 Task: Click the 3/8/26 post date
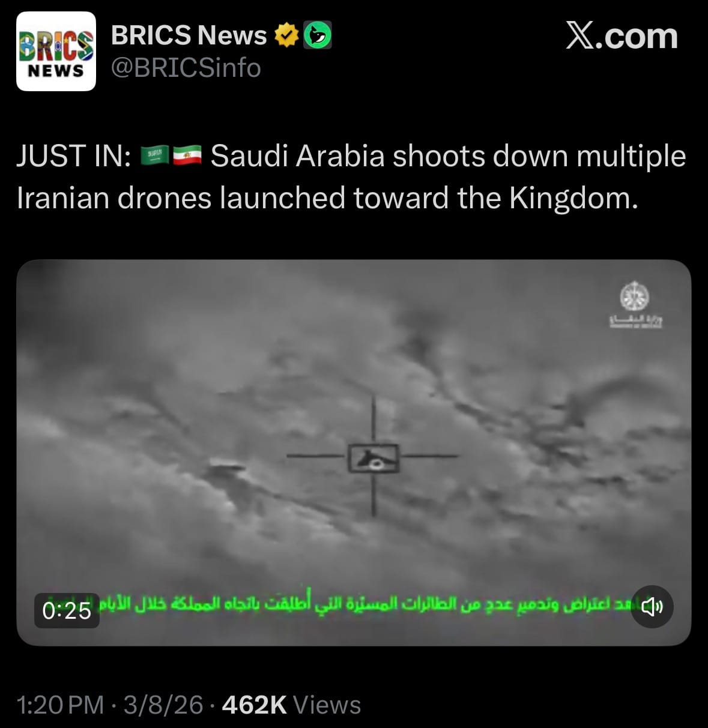click(163, 705)
